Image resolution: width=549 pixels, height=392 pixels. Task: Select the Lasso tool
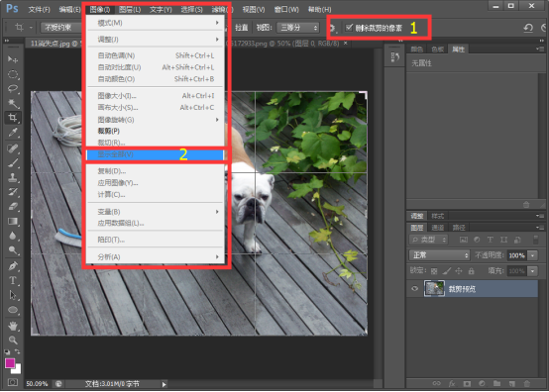[13, 88]
